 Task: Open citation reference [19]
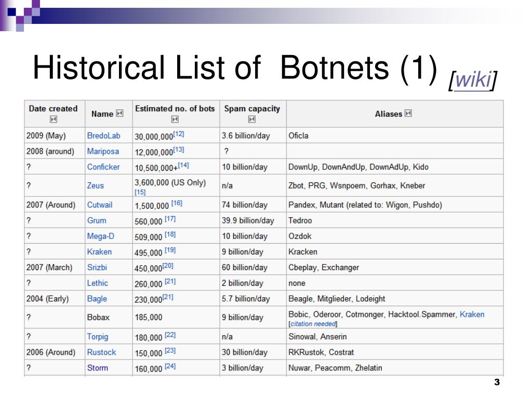click(170, 250)
